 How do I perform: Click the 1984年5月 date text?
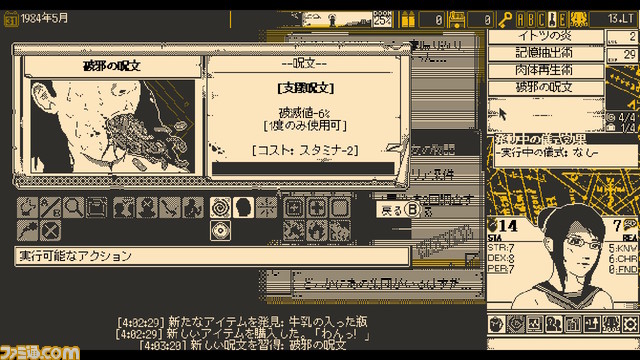tap(44, 18)
